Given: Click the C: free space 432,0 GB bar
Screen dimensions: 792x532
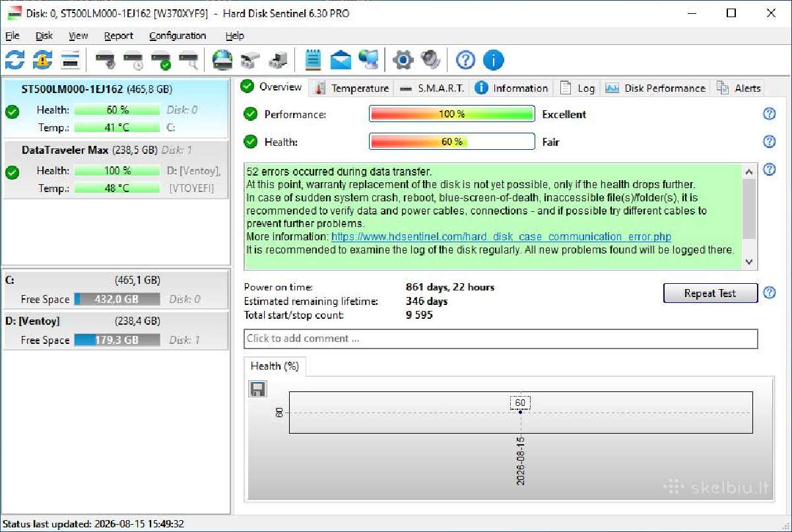Looking at the screenshot, I should coord(117,299).
